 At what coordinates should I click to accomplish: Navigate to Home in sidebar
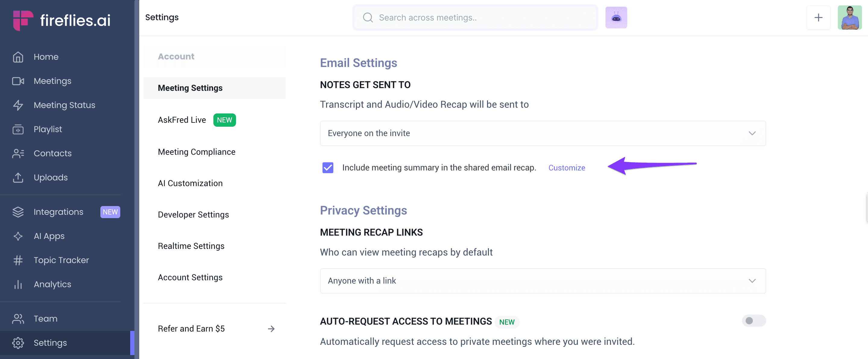pos(46,57)
